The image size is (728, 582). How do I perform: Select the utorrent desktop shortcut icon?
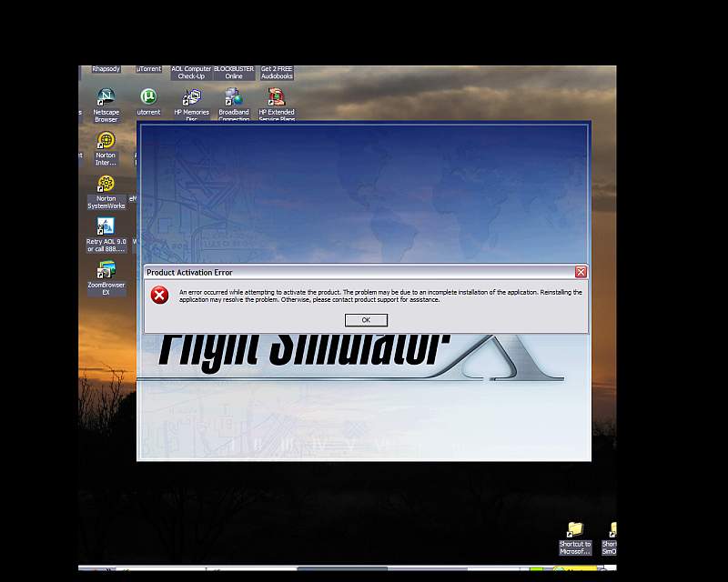point(148,96)
